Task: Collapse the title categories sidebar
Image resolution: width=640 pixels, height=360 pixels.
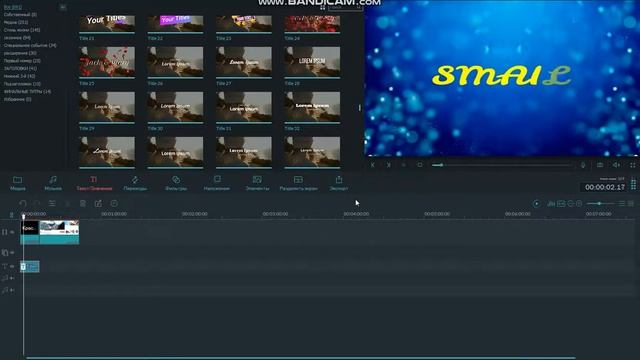Action: coord(62,7)
